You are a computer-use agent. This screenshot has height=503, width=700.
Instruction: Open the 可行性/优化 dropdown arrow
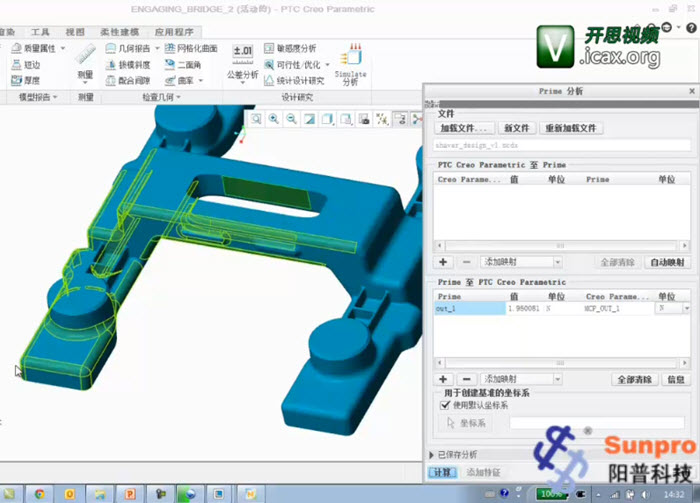[327, 65]
